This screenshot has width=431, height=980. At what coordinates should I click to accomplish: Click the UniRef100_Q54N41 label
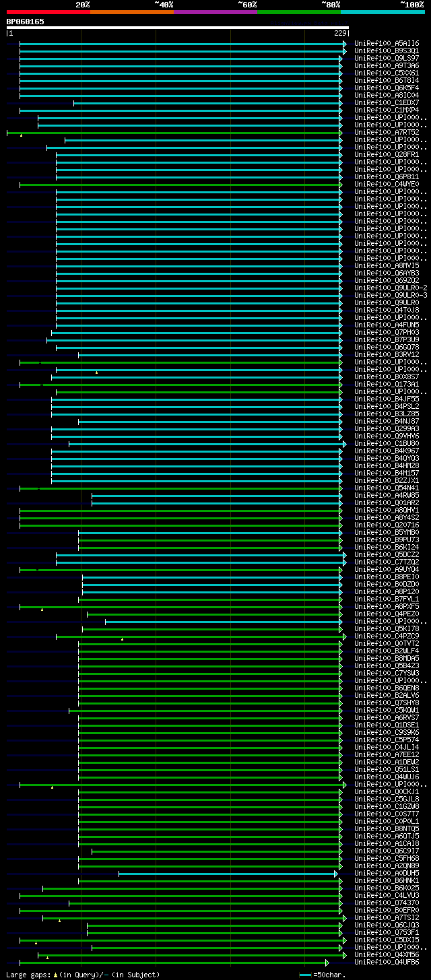(387, 488)
